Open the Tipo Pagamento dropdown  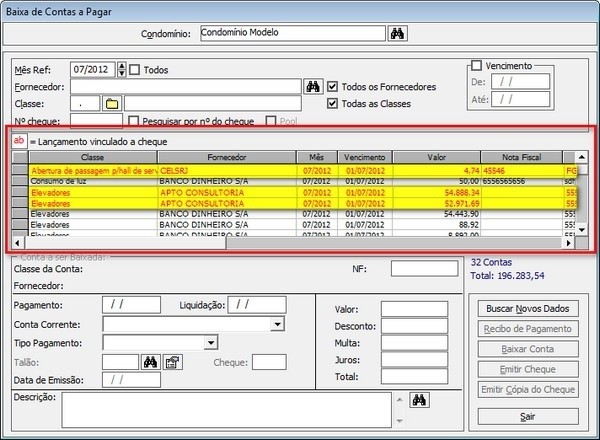click(211, 342)
